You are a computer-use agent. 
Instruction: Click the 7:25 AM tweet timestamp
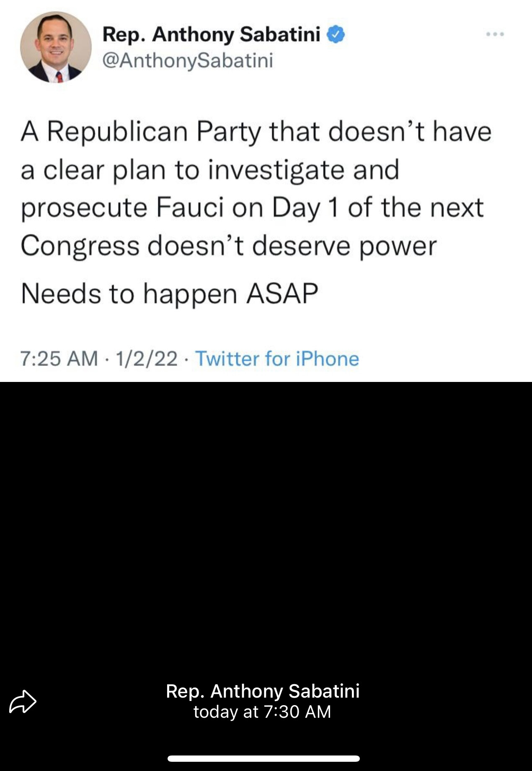point(59,359)
